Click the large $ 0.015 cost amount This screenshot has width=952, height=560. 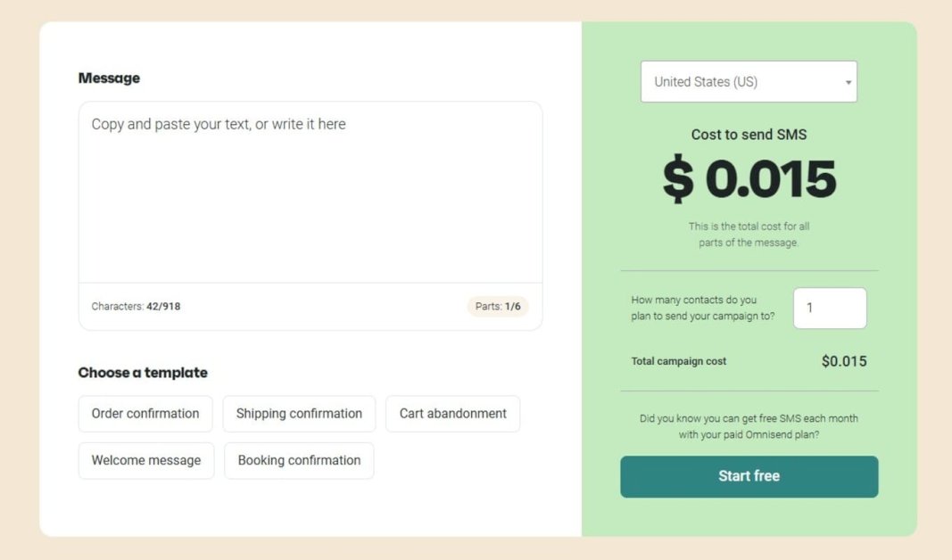pyautogui.click(x=749, y=179)
